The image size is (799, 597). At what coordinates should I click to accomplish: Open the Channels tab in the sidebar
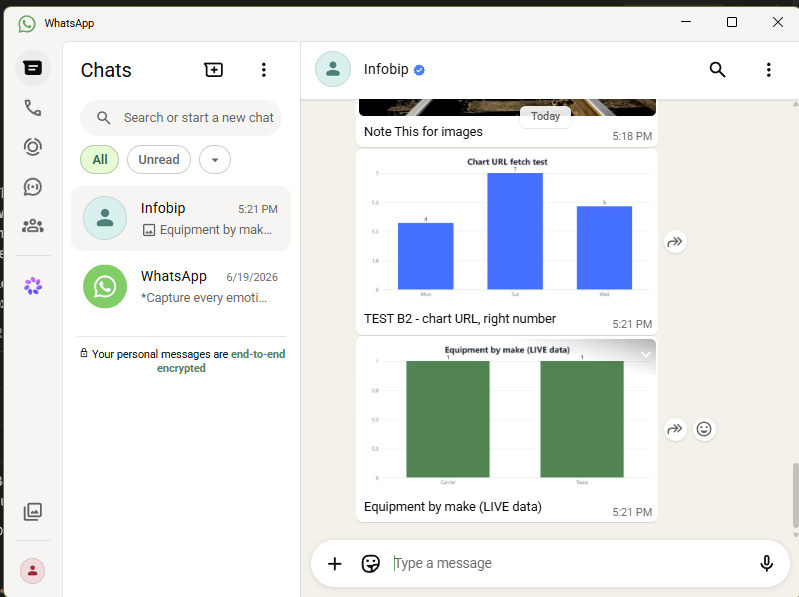click(x=33, y=187)
